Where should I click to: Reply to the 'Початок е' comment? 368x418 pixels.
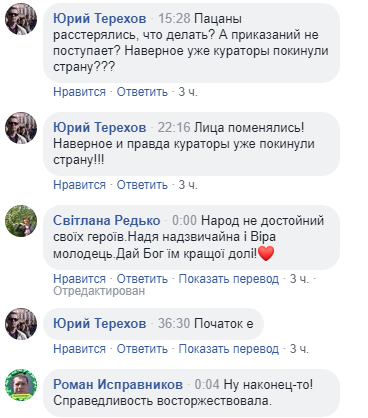point(142,349)
